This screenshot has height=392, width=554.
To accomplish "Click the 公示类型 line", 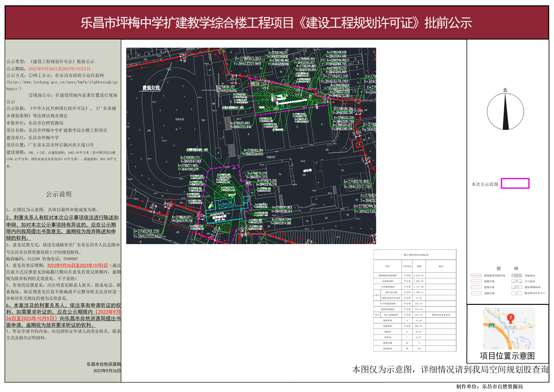I will coord(50,62).
